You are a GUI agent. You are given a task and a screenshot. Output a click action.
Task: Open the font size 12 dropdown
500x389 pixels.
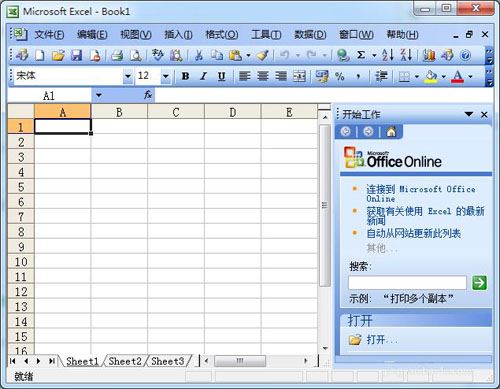pos(165,77)
